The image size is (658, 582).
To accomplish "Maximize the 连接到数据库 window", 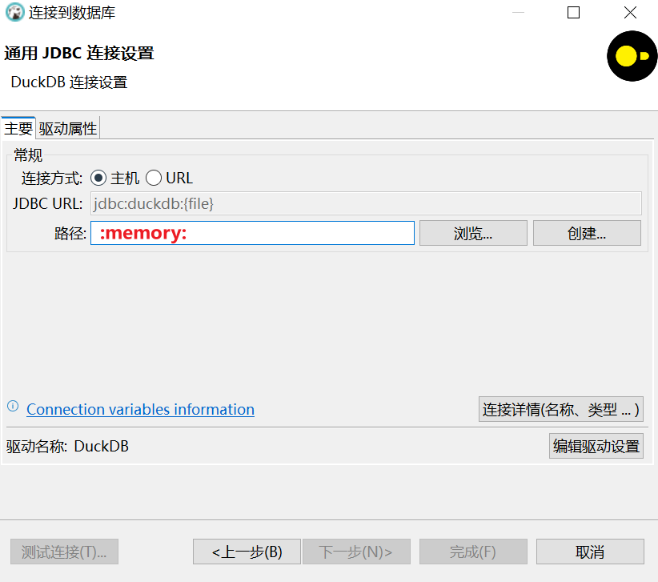I will (x=573, y=13).
